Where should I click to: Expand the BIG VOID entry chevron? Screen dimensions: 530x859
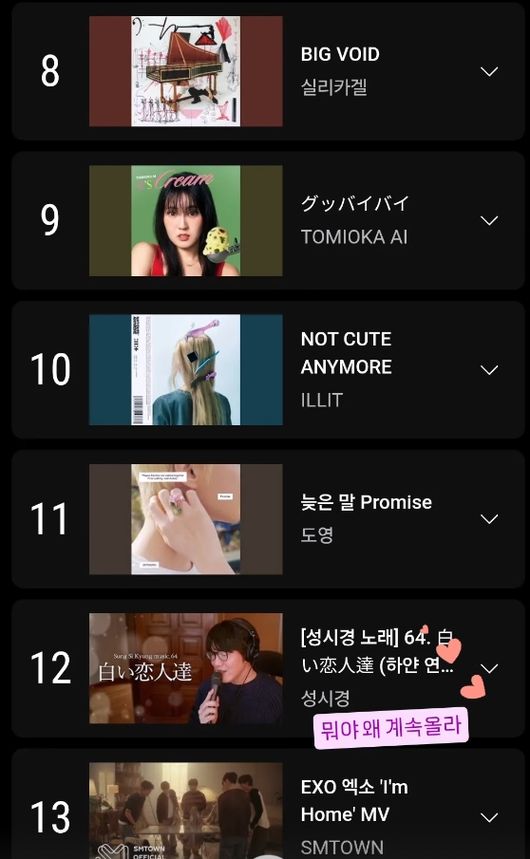coord(489,71)
